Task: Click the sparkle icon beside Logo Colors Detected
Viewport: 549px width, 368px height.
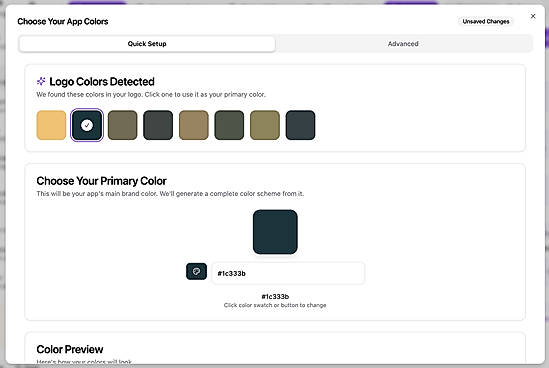Action: click(x=41, y=81)
